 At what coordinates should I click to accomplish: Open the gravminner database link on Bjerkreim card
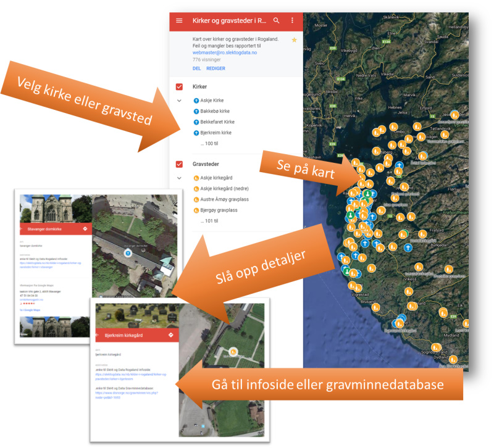(x=127, y=395)
